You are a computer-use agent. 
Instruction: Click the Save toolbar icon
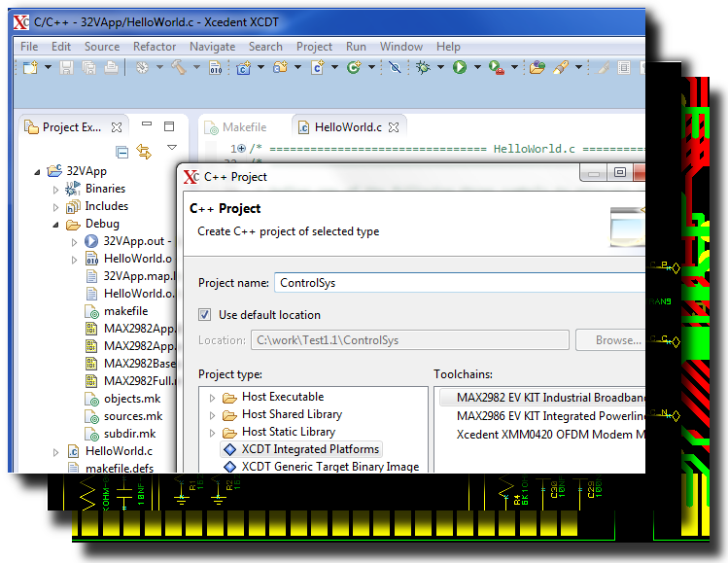[66, 68]
